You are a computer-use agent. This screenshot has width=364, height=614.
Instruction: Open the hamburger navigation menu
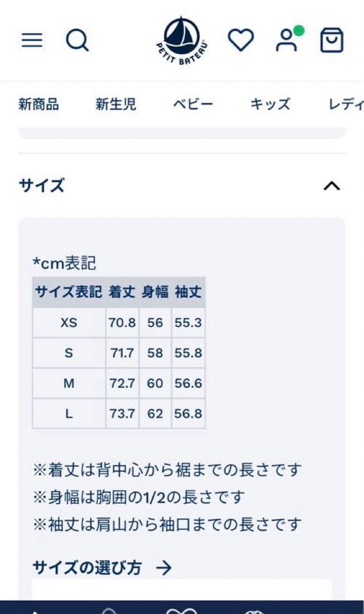32,40
